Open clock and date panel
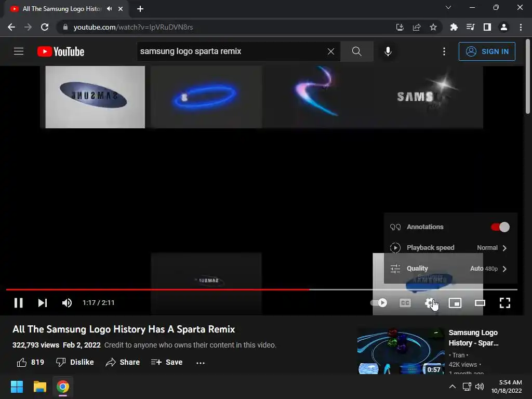The width and height of the screenshot is (532, 399). 507,387
